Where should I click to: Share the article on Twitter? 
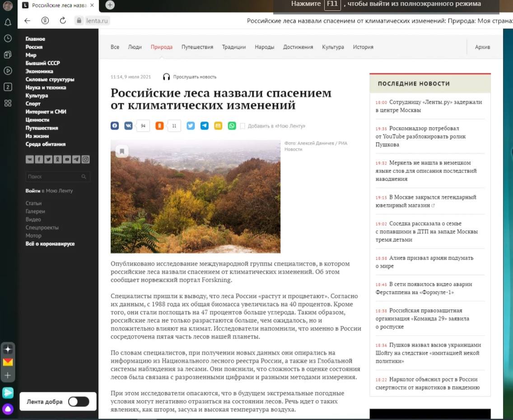pyautogui.click(x=191, y=126)
